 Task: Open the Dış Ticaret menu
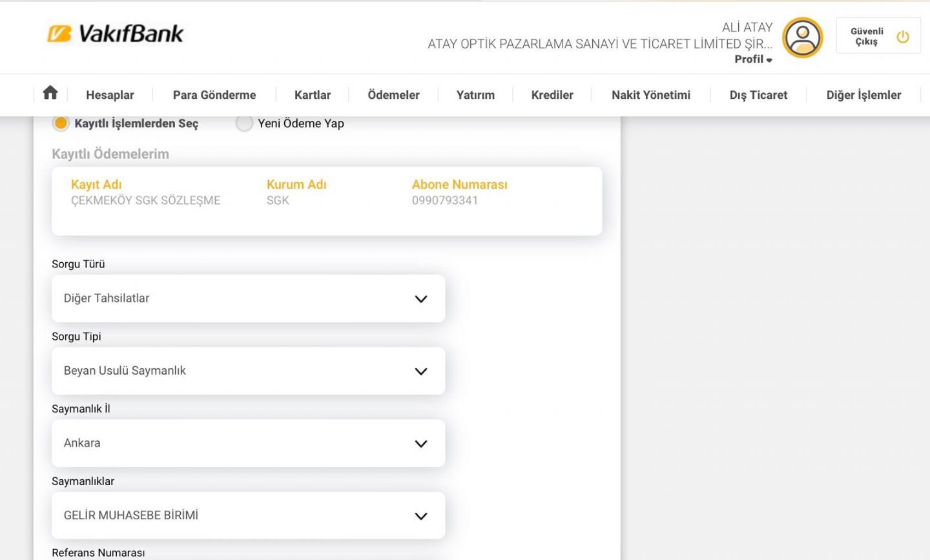tap(758, 95)
